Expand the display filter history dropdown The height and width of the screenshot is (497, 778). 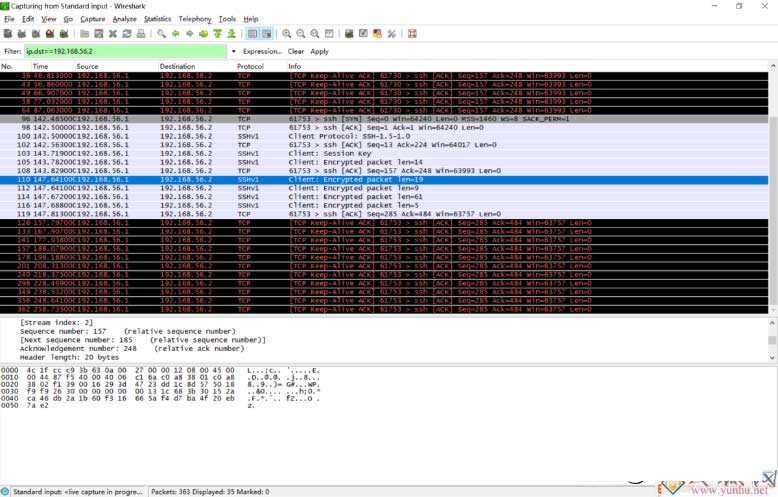(x=234, y=51)
